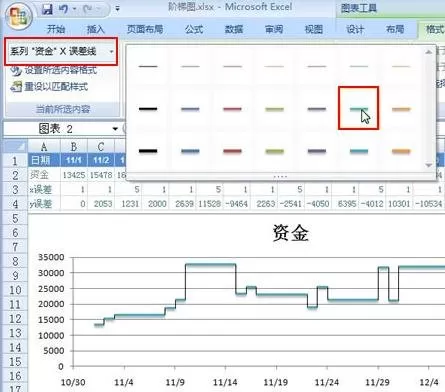The width and height of the screenshot is (445, 392).
Task: Apply thin black line style in first row
Action: [x=148, y=66]
